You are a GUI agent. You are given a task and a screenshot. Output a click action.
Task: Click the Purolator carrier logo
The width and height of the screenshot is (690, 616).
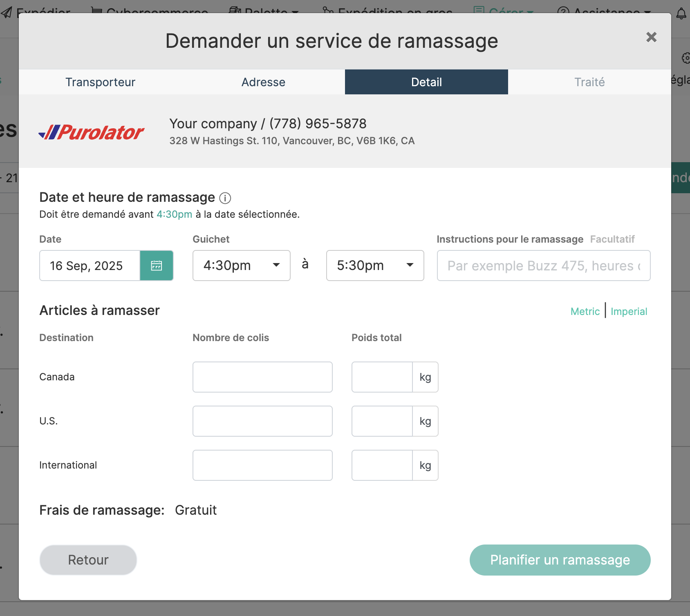[x=92, y=132]
